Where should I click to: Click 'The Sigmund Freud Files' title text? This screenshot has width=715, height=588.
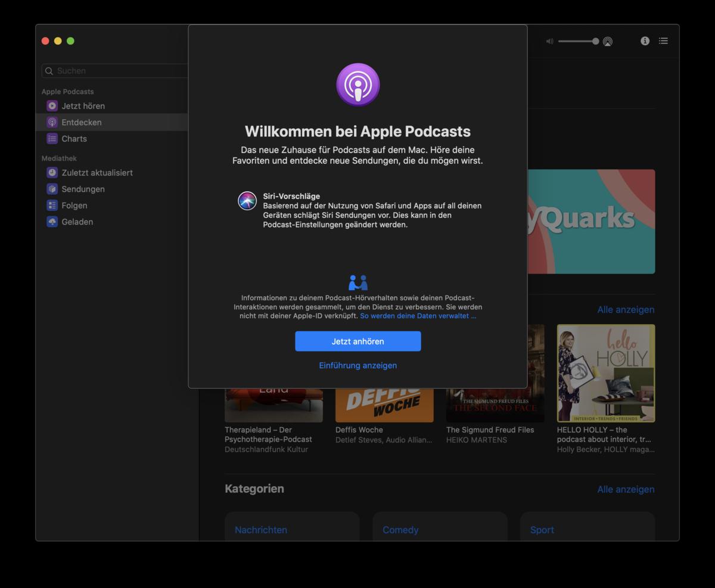click(490, 430)
